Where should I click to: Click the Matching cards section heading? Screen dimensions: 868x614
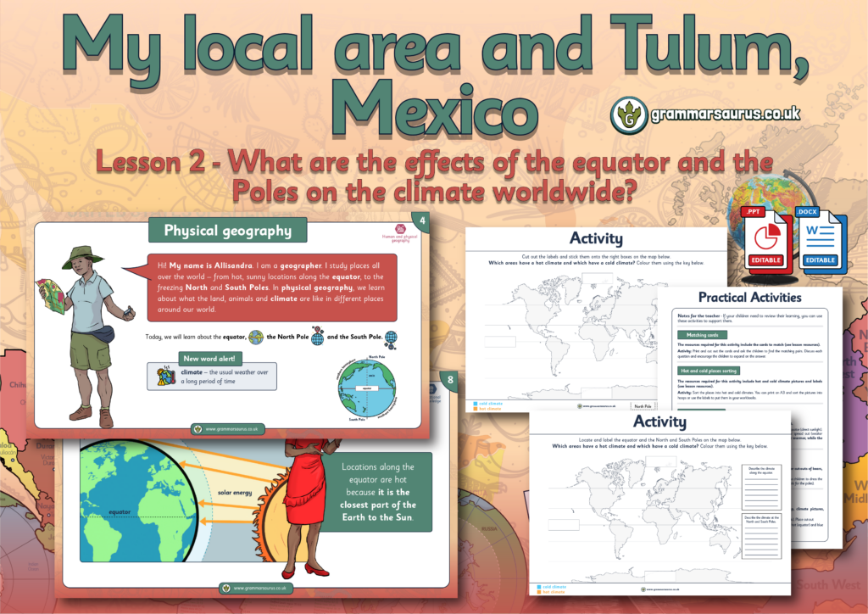tap(700, 335)
